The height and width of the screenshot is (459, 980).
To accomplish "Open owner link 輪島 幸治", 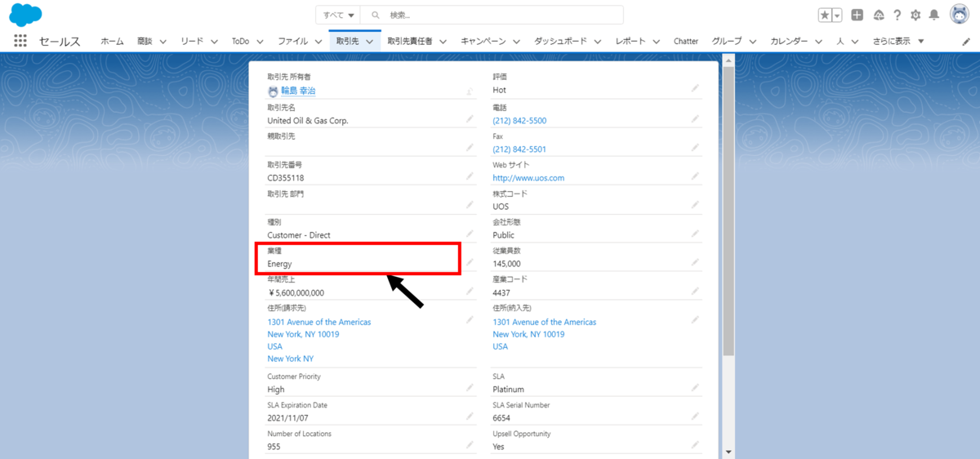I will (x=297, y=91).
